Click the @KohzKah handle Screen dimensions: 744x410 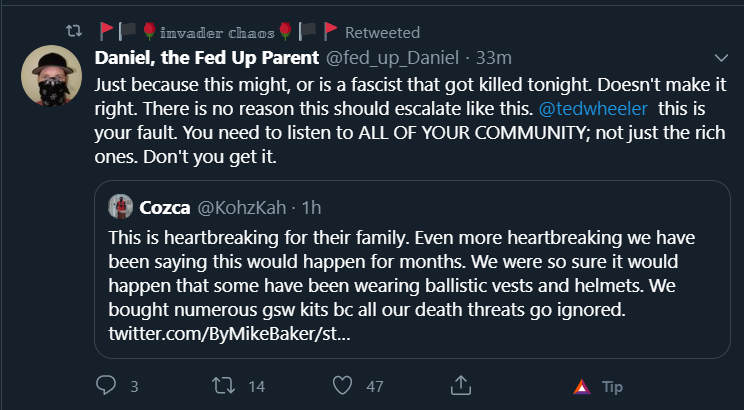click(242, 207)
